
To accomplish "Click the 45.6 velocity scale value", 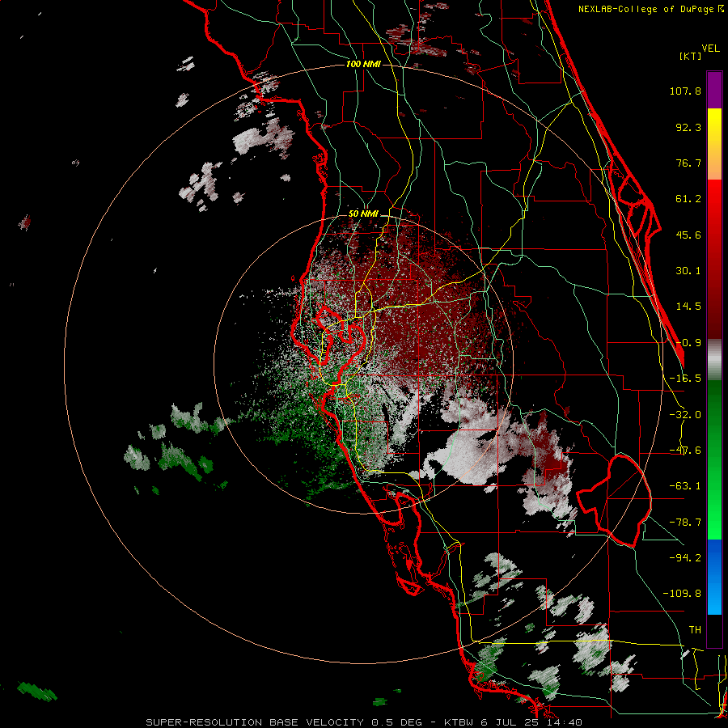I will (x=688, y=235).
